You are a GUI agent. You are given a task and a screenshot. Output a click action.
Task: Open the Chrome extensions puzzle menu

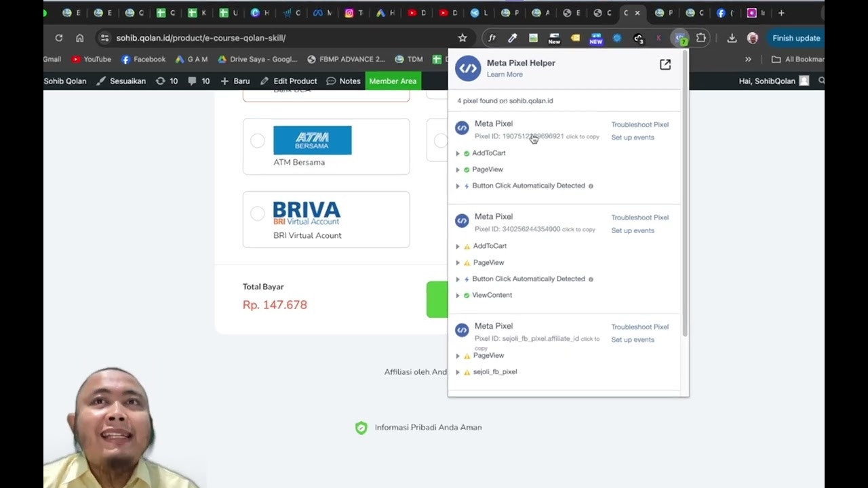pos(701,38)
